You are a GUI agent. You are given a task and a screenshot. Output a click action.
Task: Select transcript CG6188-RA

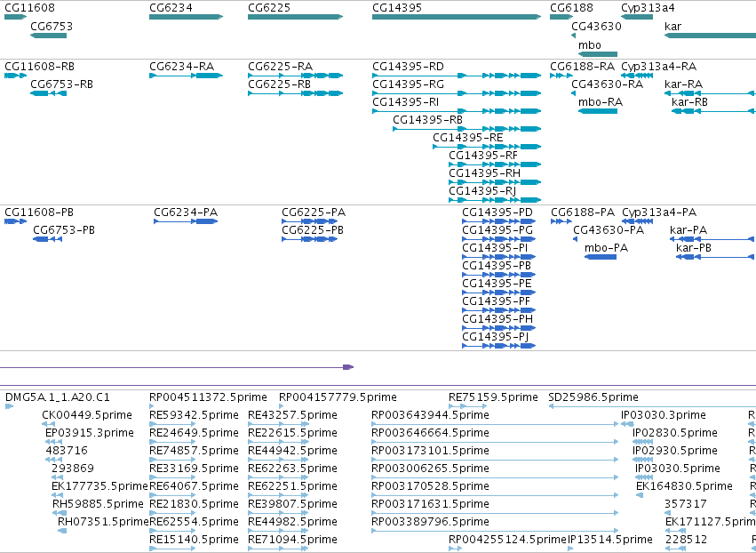(583, 66)
